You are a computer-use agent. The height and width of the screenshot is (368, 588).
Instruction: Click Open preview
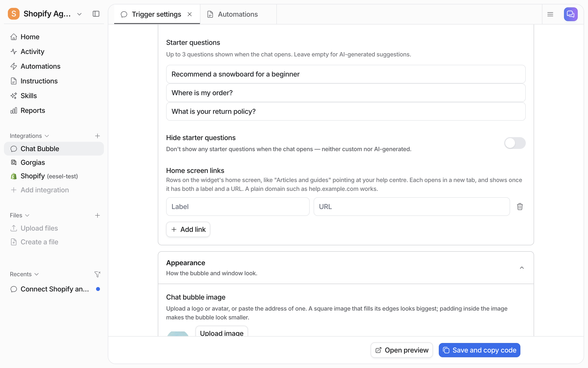402,350
